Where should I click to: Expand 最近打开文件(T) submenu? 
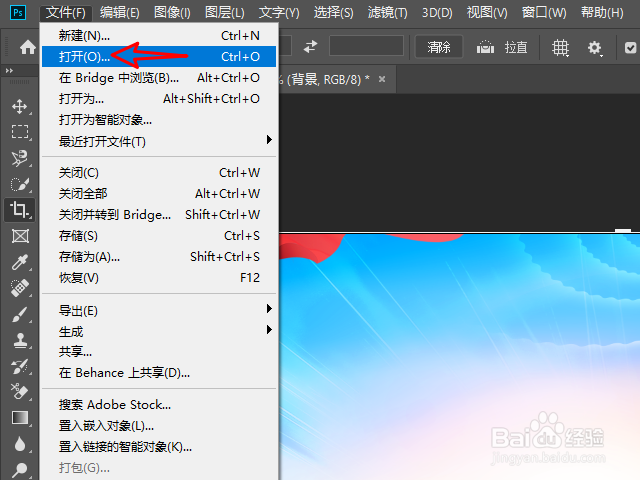[159, 141]
